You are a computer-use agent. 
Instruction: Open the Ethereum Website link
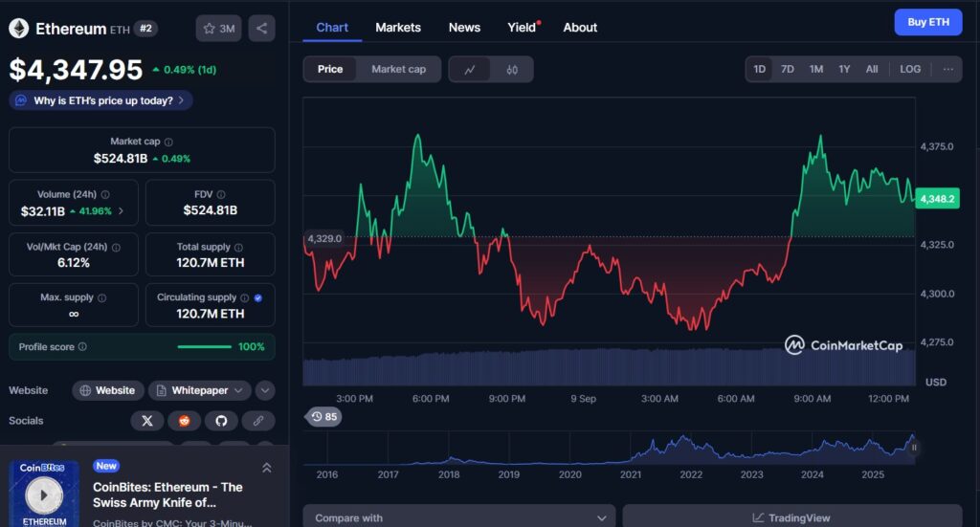click(108, 390)
